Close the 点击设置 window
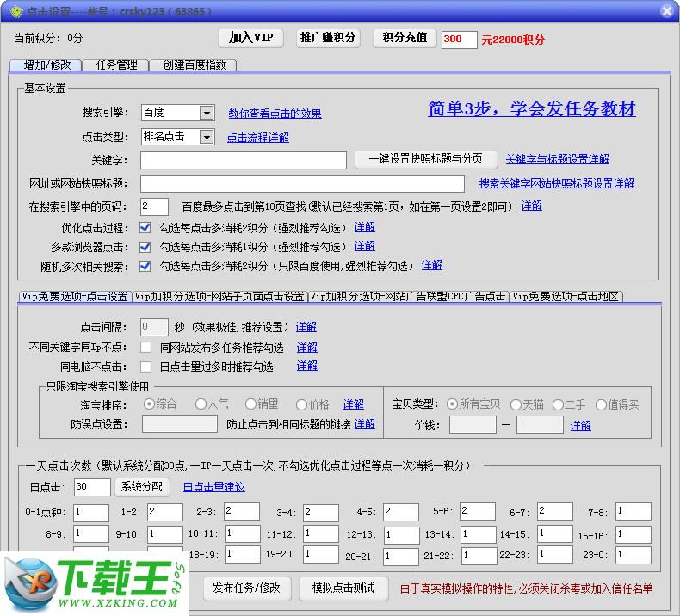 pyautogui.click(x=667, y=11)
